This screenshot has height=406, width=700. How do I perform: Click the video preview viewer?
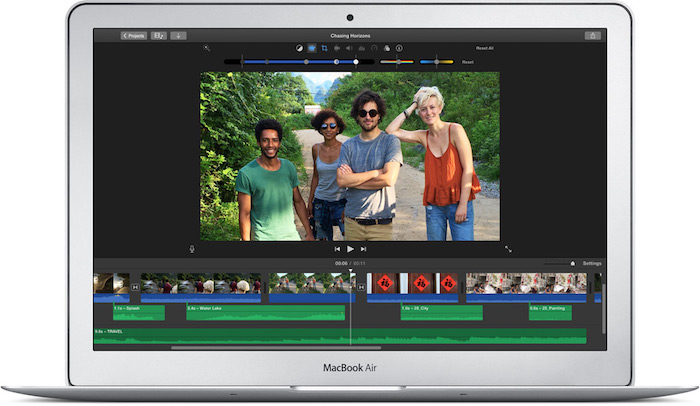pos(350,156)
